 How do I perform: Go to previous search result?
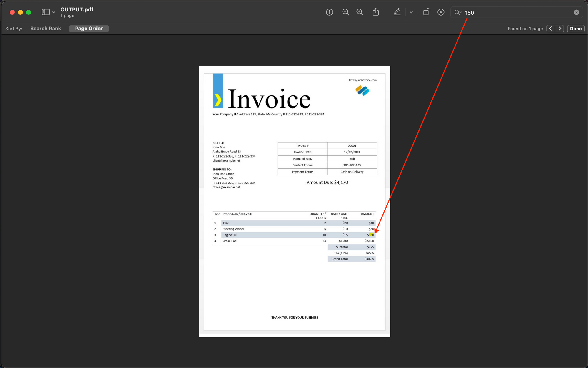click(550, 28)
